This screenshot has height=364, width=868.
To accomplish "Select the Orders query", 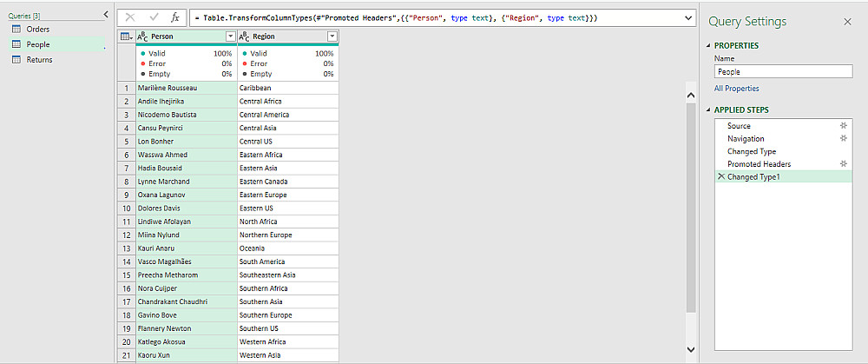I will [38, 30].
